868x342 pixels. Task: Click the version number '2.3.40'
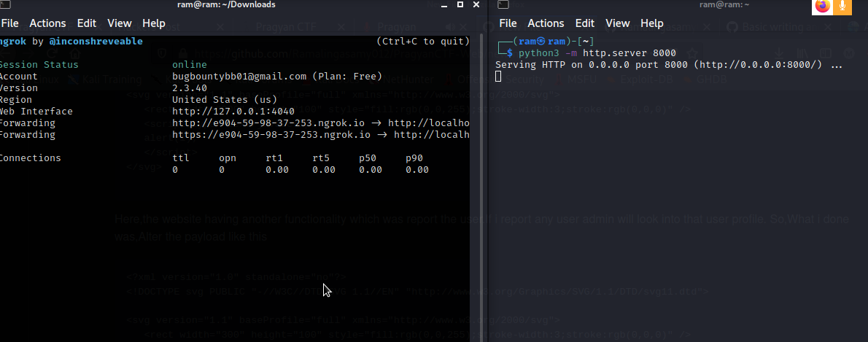click(x=190, y=88)
